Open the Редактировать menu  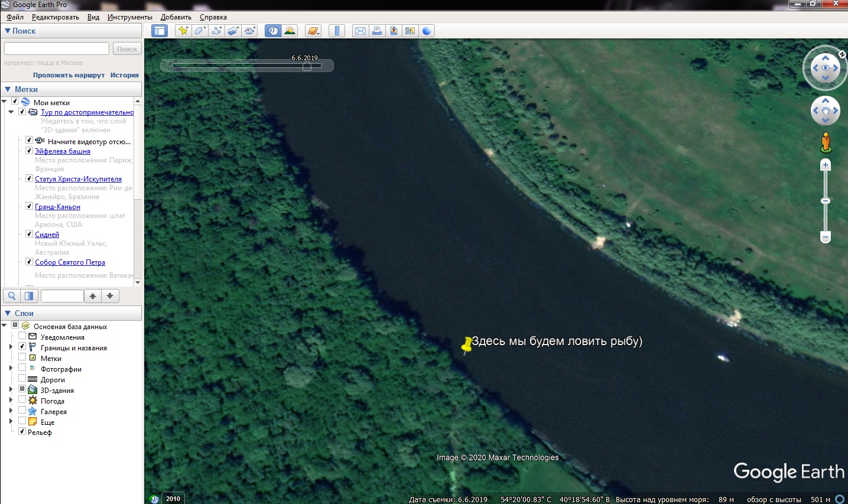(x=55, y=17)
